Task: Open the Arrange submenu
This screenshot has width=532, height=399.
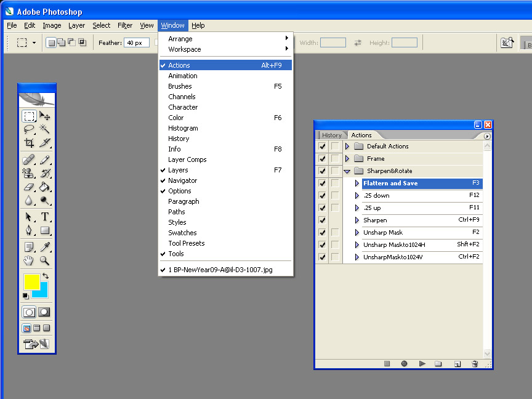Action: [x=225, y=39]
